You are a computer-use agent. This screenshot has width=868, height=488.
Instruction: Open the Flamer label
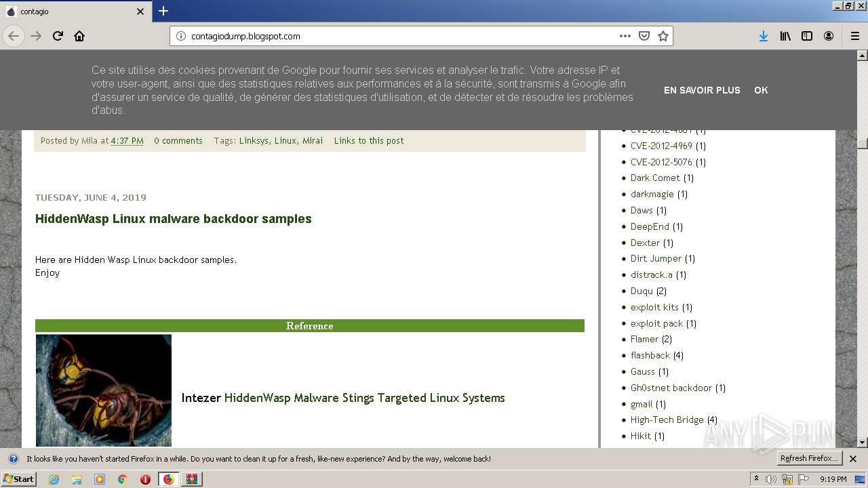[644, 339]
